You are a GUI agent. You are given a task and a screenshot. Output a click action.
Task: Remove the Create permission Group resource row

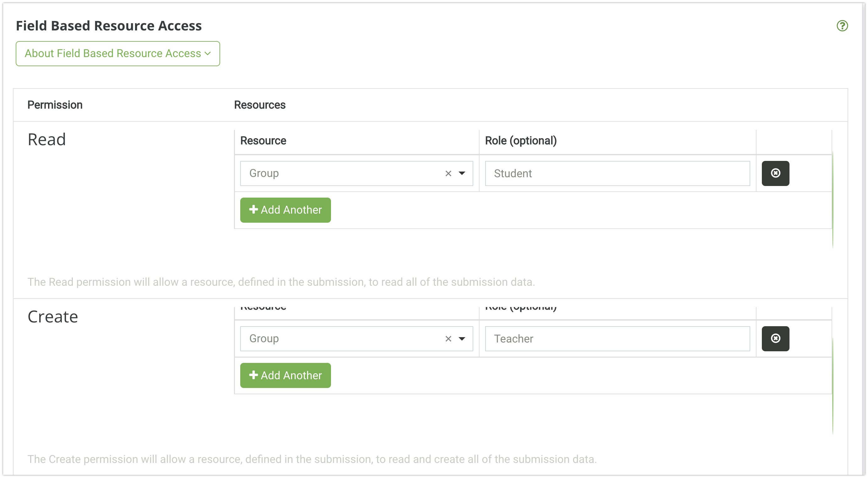tap(775, 339)
